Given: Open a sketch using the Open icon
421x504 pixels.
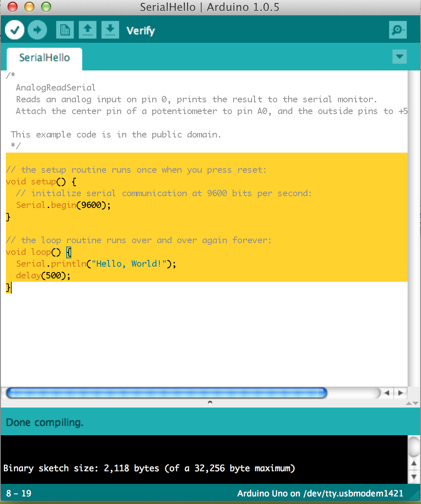Looking at the screenshot, I should tap(88, 30).
